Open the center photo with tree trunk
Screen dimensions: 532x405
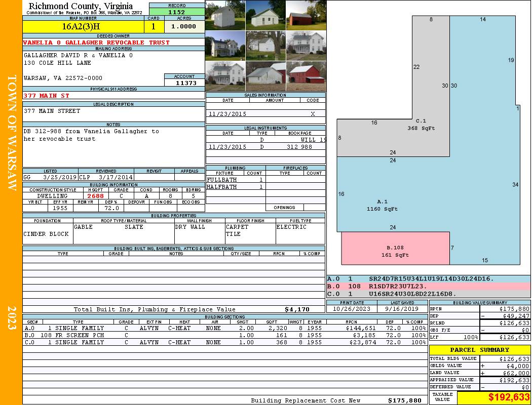265,46
